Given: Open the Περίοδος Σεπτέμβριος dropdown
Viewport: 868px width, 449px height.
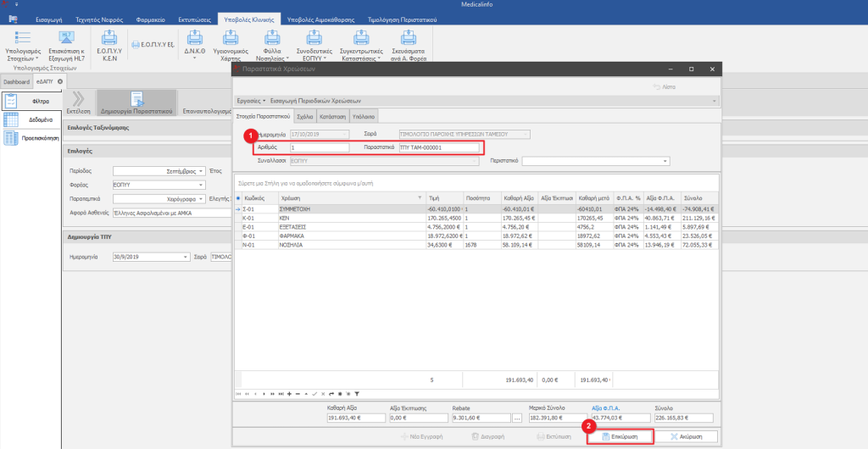Looking at the screenshot, I should pyautogui.click(x=201, y=169).
